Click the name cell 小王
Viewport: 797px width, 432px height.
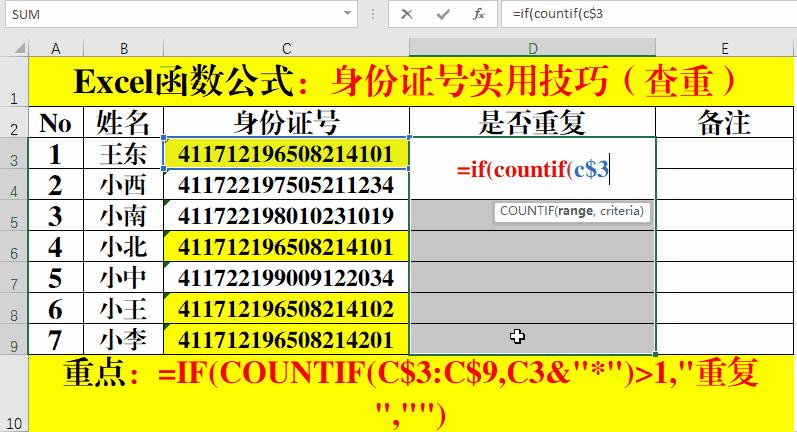click(124, 308)
